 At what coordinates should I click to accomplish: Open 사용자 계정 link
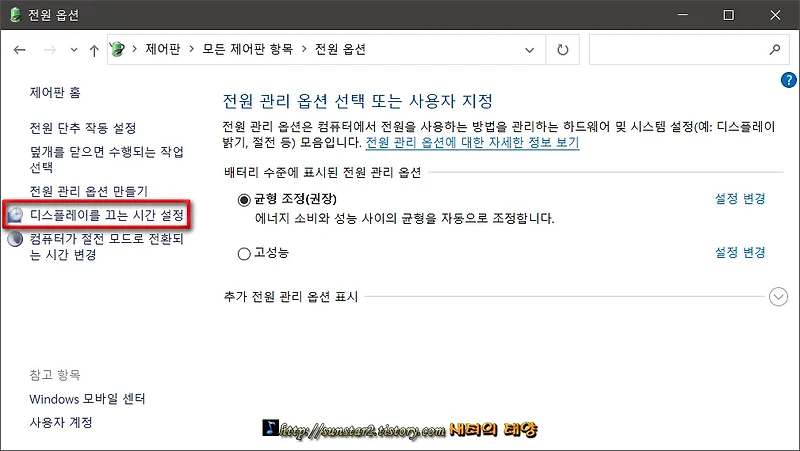click(x=61, y=422)
